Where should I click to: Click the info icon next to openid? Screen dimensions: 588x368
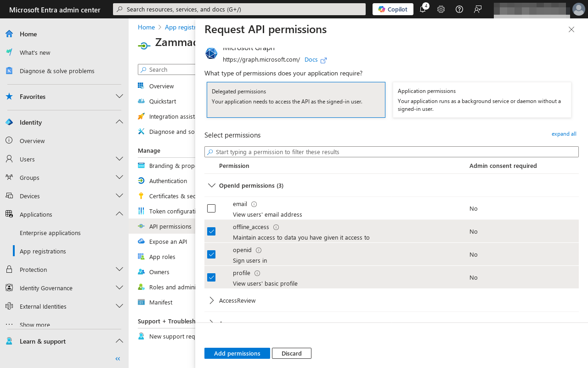pos(259,250)
